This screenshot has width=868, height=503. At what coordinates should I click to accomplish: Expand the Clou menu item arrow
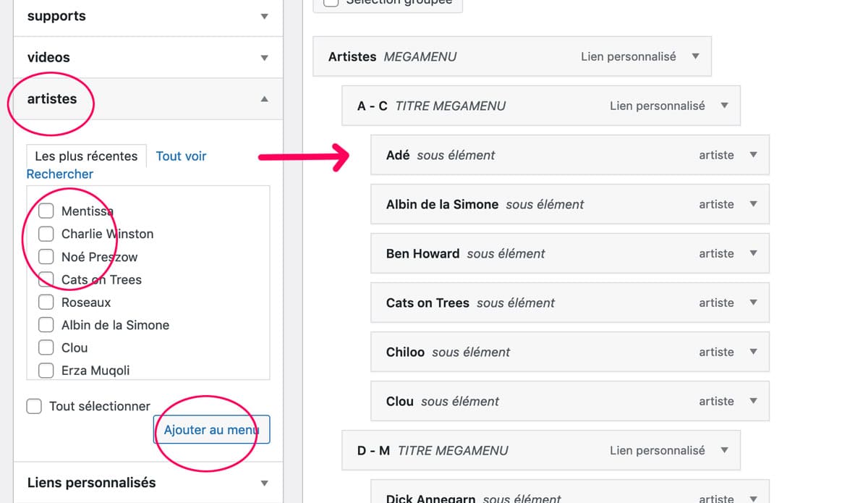pyautogui.click(x=753, y=401)
